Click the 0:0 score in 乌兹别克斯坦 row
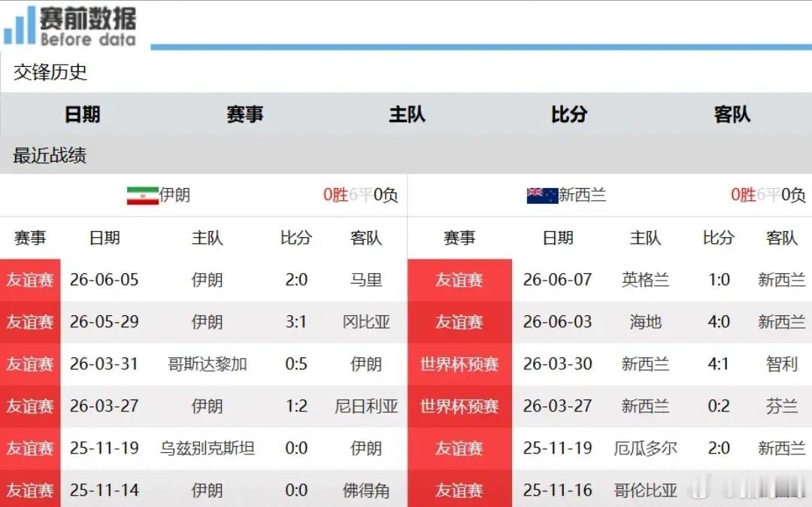 click(296, 448)
